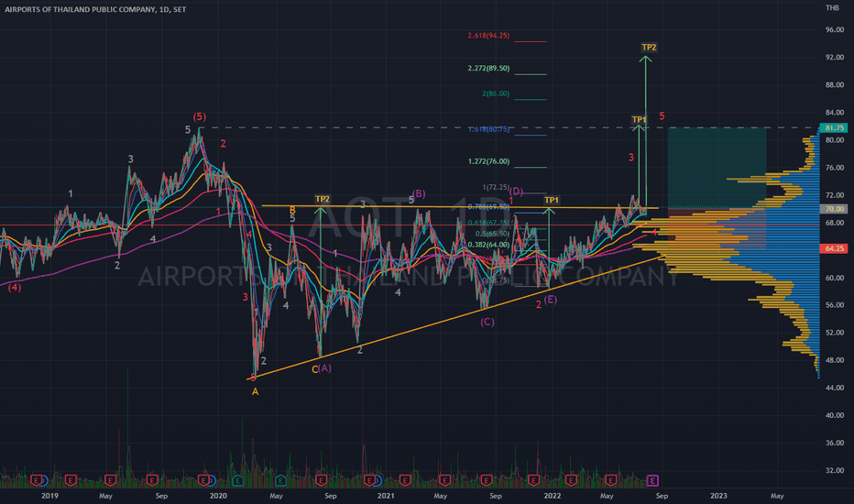
Task: Select the purple (C) wave label
Action: (487, 322)
